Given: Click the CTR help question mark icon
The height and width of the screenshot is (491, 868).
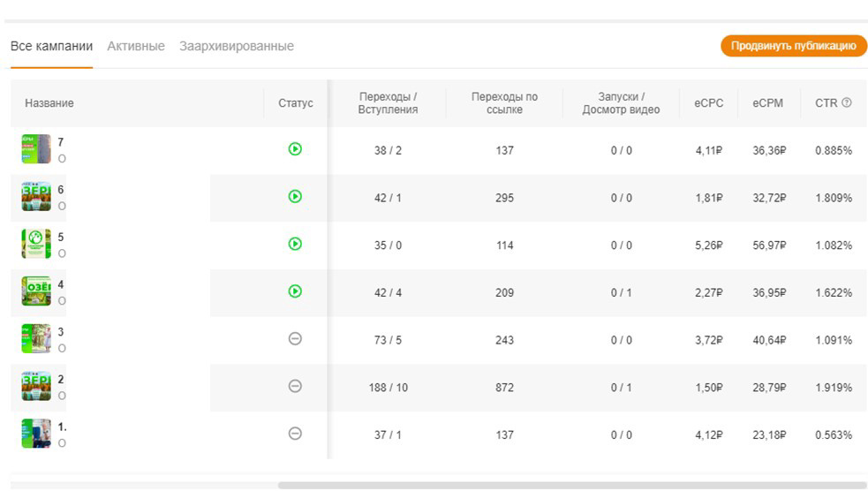Looking at the screenshot, I should (x=847, y=102).
